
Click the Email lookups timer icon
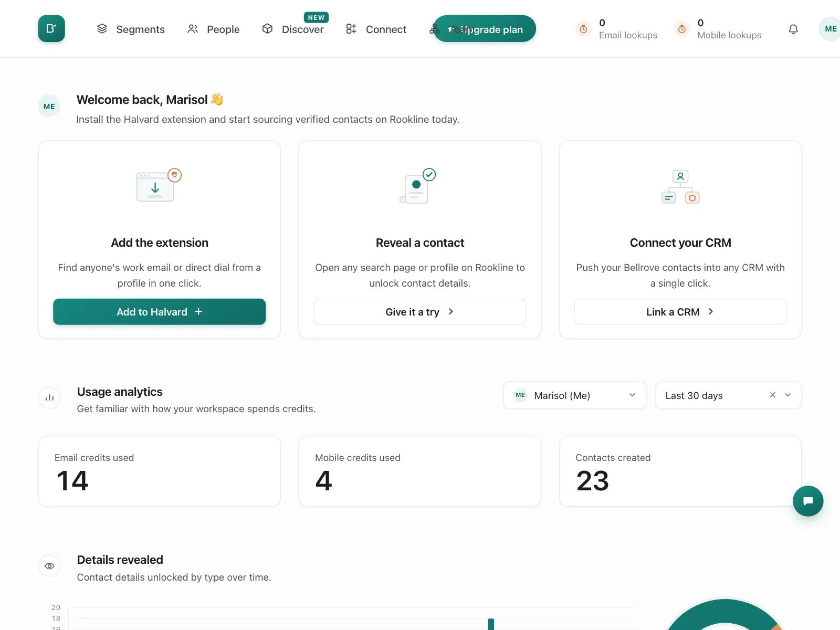(583, 29)
